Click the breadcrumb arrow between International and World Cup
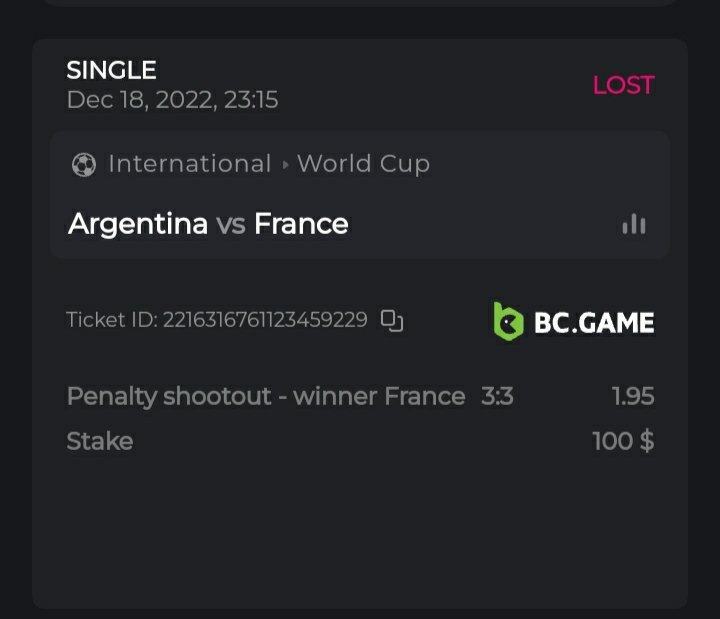The height and width of the screenshot is (619, 720). point(285,165)
